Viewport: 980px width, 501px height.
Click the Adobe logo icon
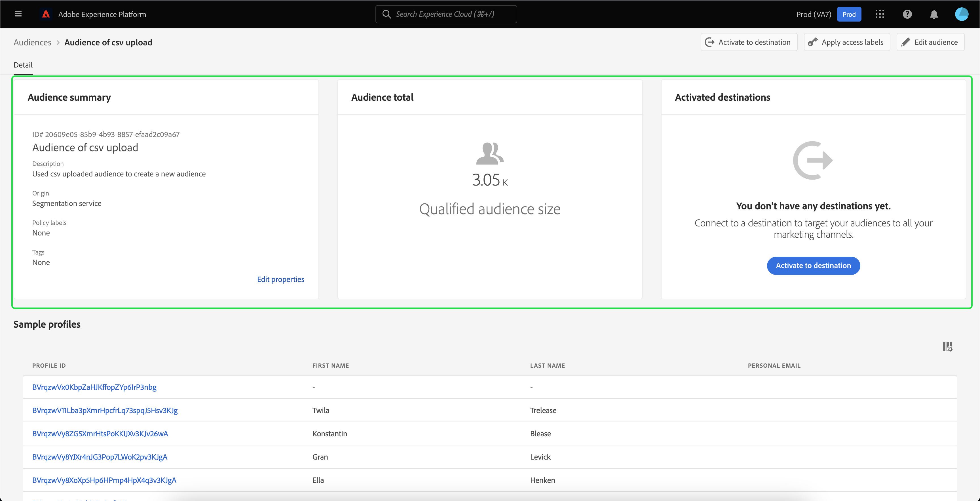pos(46,14)
